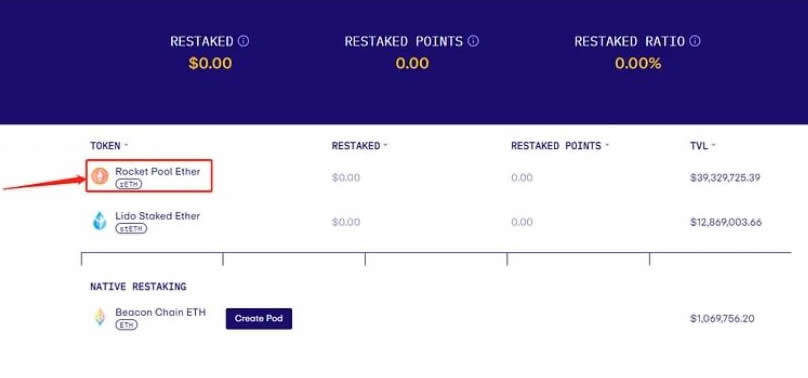The image size is (808, 378).
Task: Open the info icon beside RESTAKED RATIO
Action: pyautogui.click(x=695, y=41)
